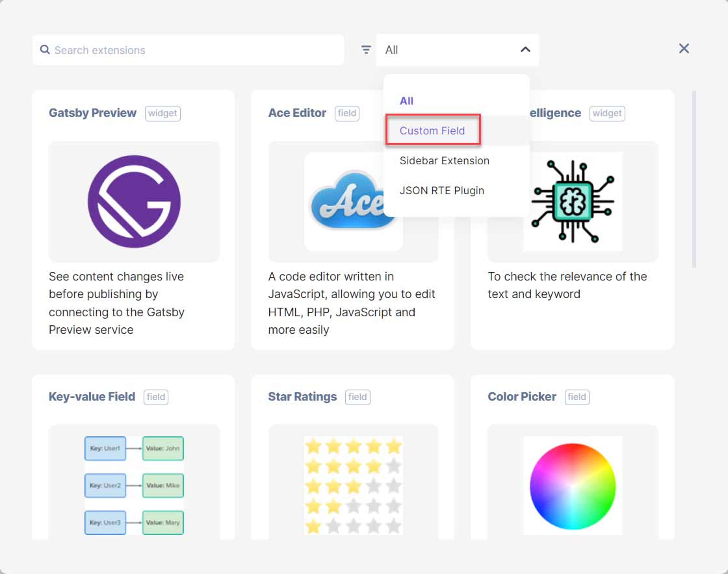728x574 pixels.
Task: Click the dropdown chevron arrow
Action: click(x=525, y=50)
